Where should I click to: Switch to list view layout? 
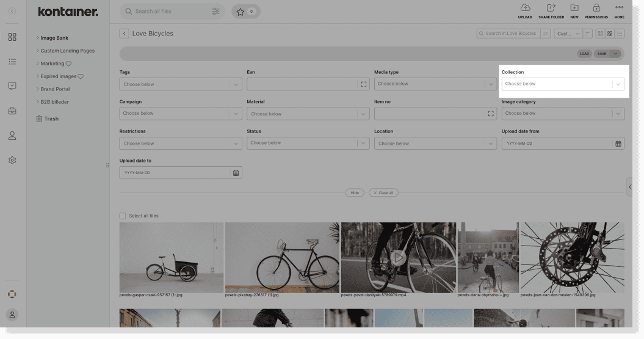click(x=620, y=34)
